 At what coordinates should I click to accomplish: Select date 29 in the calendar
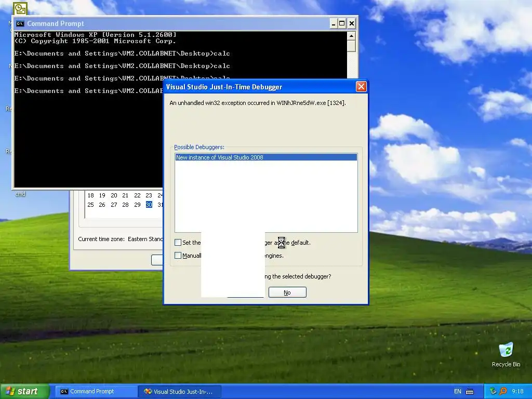pyautogui.click(x=137, y=205)
